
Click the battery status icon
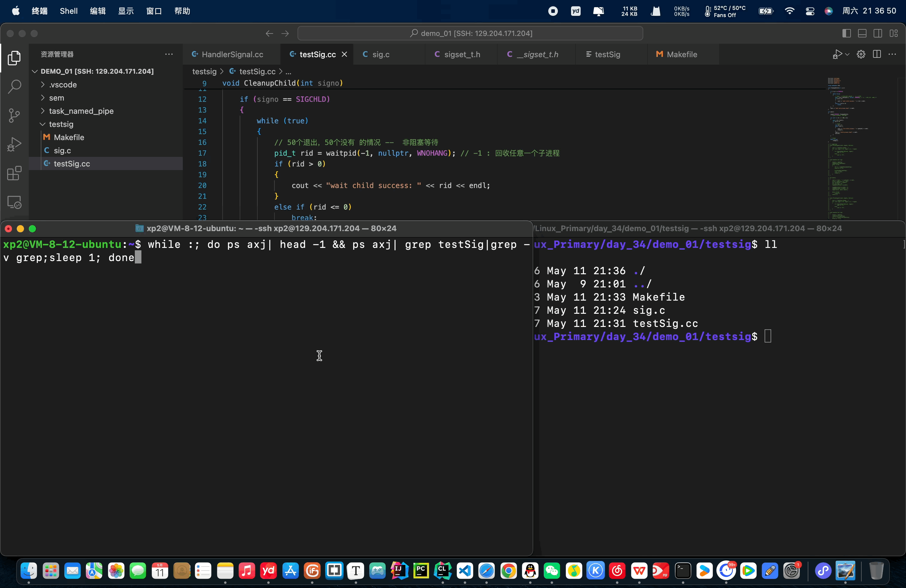pyautogui.click(x=766, y=11)
